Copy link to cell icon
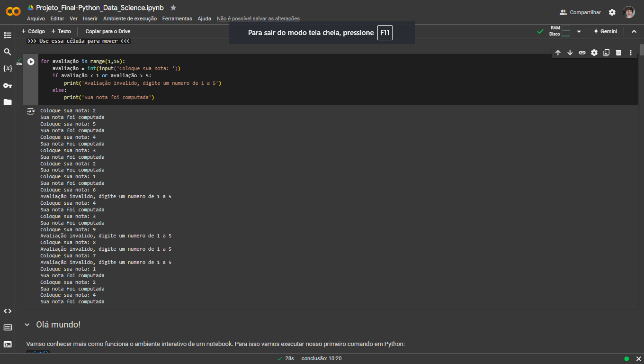Image resolution: width=644 pixels, height=364 pixels. coord(582,53)
